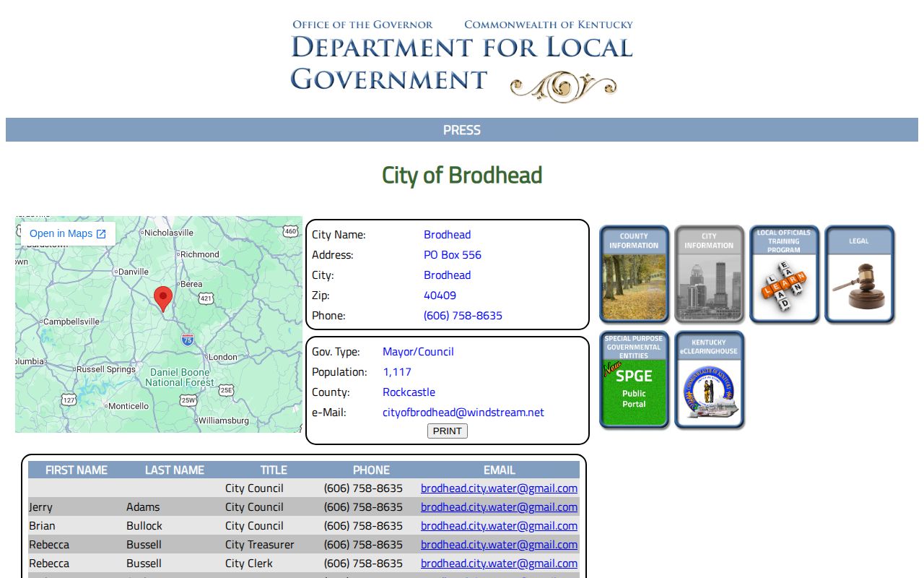Open the Legal gavel tile
Image resolution: width=924 pixels, height=578 pixels.
coord(859,274)
